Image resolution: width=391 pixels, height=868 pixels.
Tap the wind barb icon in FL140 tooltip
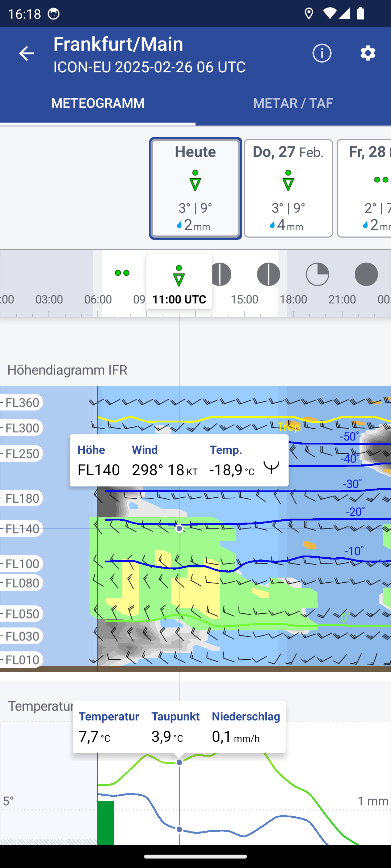pos(271,468)
